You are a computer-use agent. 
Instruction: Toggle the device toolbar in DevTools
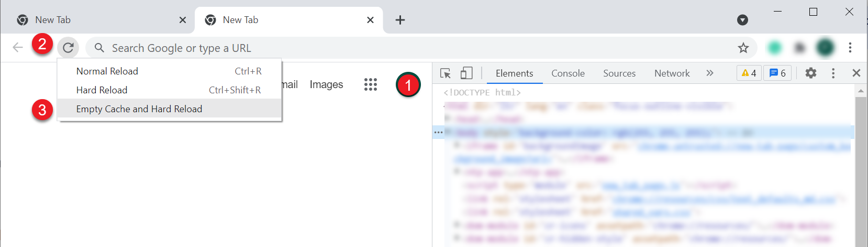[466, 73]
